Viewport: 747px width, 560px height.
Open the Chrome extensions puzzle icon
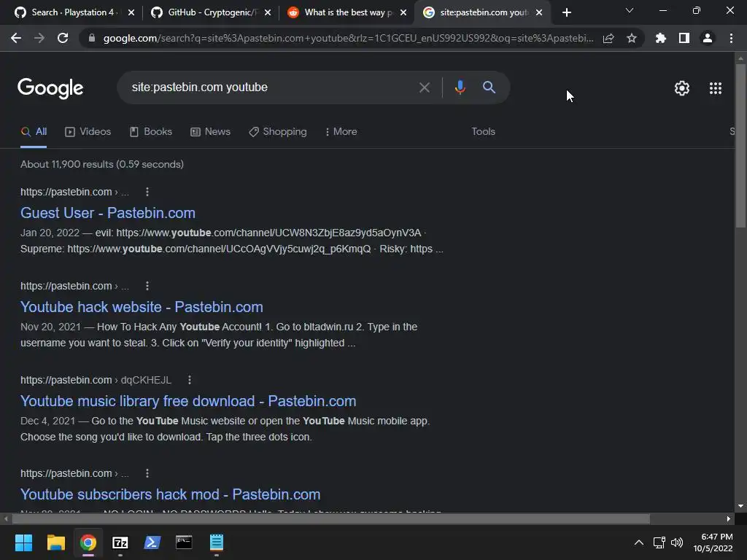(661, 38)
